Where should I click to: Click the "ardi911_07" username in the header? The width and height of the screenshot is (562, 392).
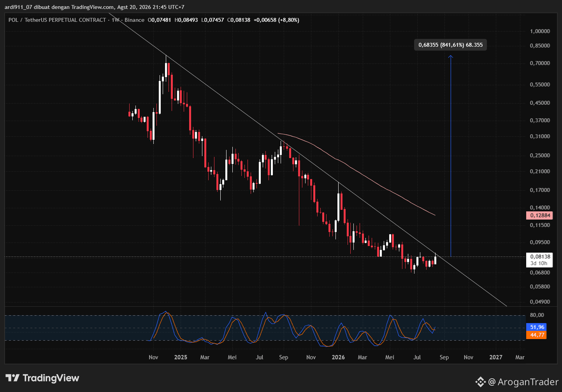coord(18,7)
